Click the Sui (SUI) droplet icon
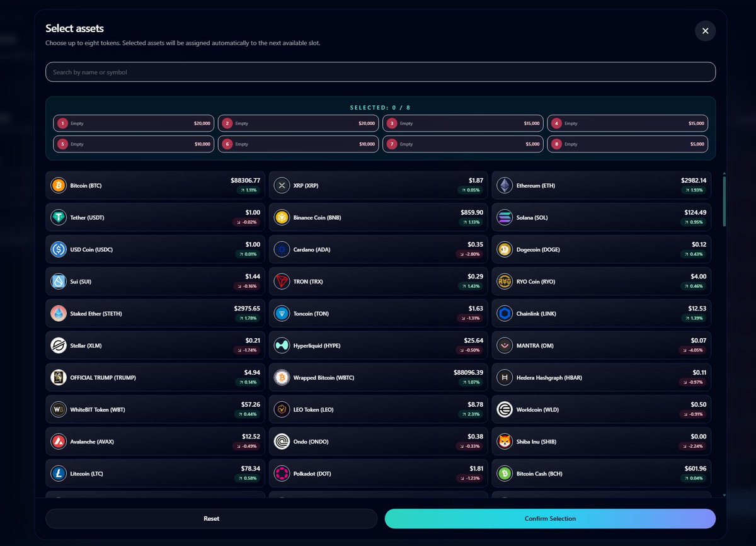Viewport: 756px width, 546px height. click(x=59, y=282)
